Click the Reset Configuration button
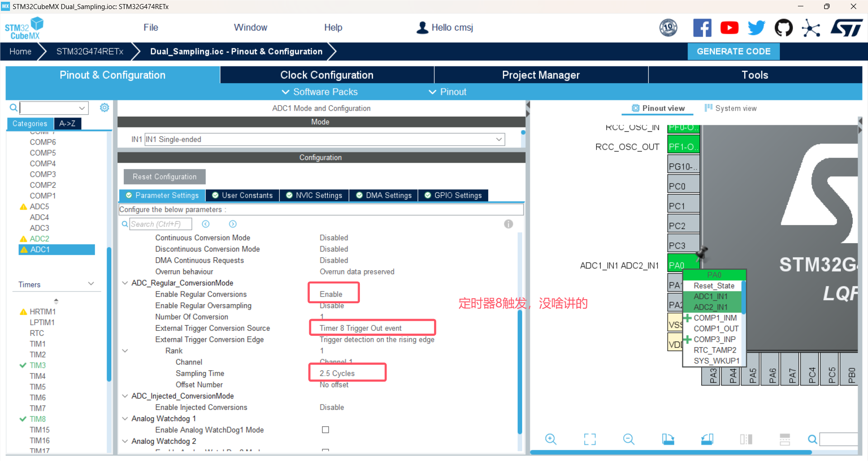The height and width of the screenshot is (461, 868). click(x=165, y=177)
